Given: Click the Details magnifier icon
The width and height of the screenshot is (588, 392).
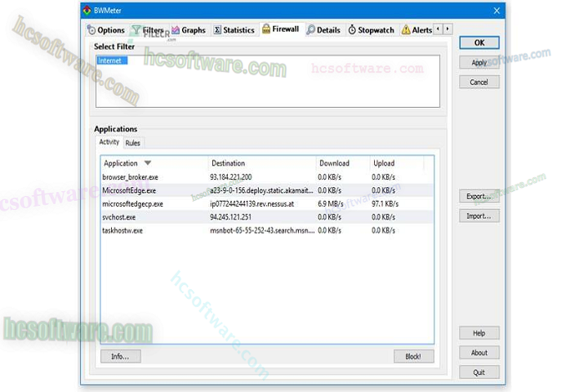Looking at the screenshot, I should 310,30.
